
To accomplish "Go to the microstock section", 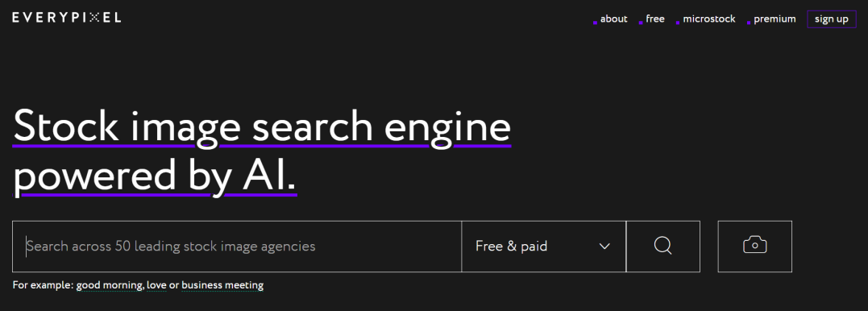I will click(x=709, y=19).
